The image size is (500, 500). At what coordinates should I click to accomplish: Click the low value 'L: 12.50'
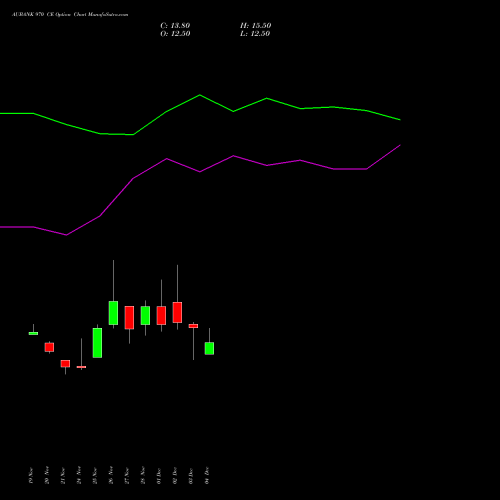pos(255,34)
